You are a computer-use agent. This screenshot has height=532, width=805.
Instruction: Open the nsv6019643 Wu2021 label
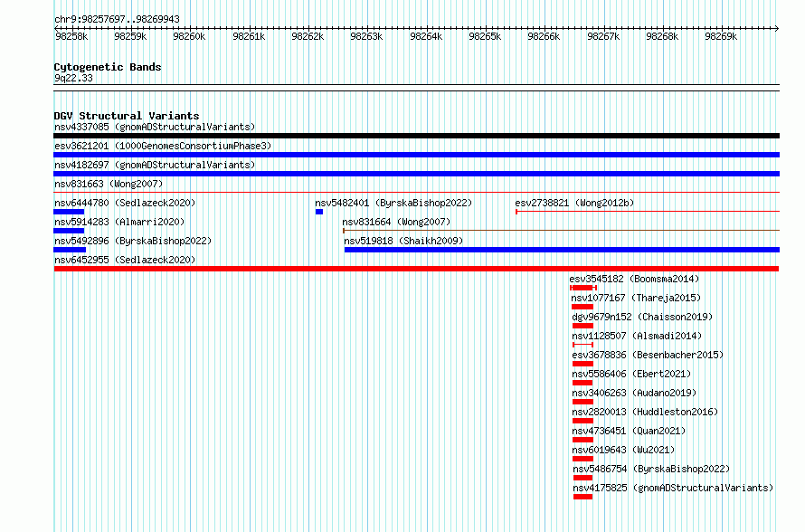point(623,450)
